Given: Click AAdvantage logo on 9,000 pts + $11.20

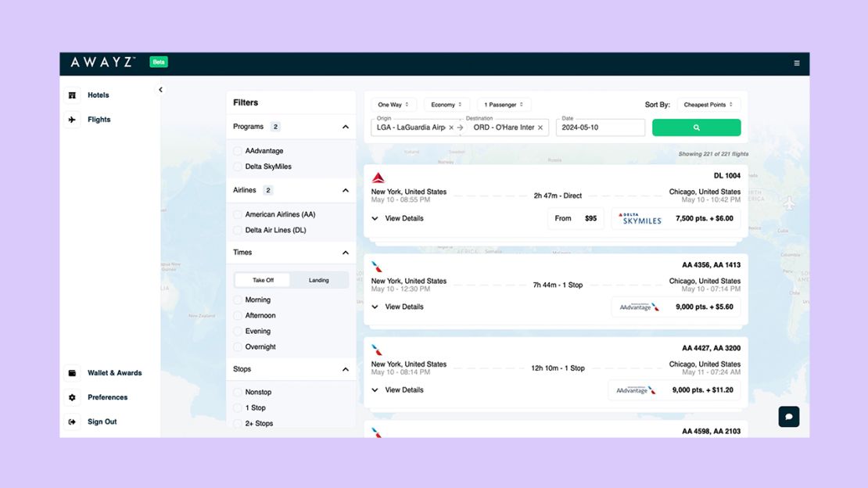Looking at the screenshot, I should pyautogui.click(x=636, y=390).
